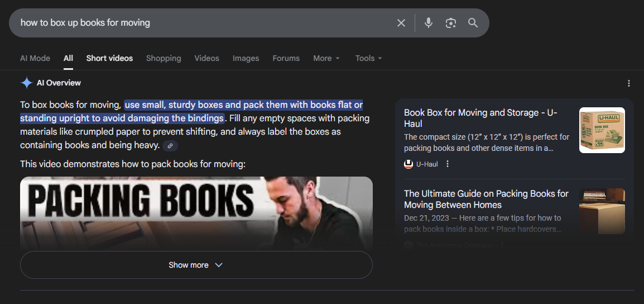
Task: Open the Videos tab
Action: tap(206, 59)
